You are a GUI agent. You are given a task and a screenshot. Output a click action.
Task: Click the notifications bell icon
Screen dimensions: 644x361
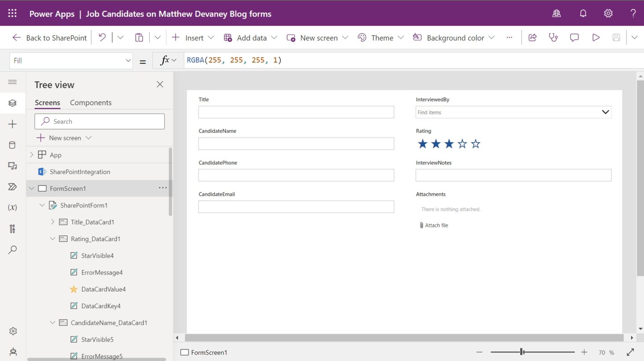(x=583, y=13)
